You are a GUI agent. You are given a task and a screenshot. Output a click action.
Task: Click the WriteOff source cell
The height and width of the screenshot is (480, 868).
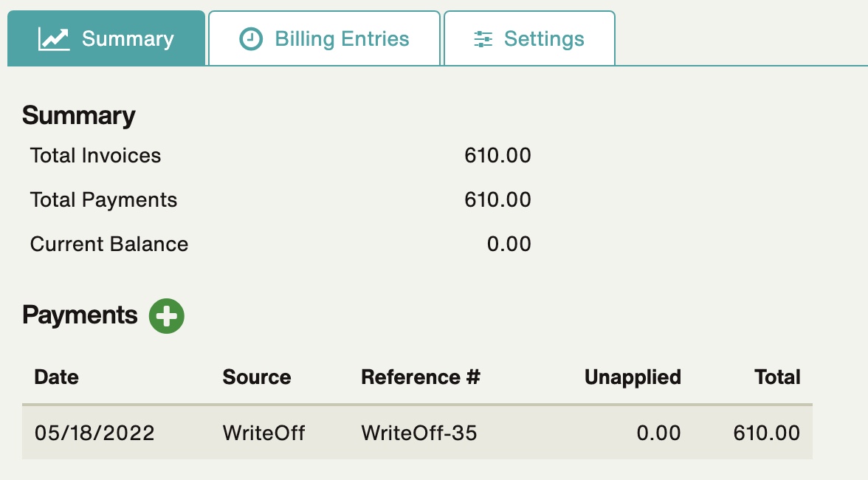click(263, 433)
